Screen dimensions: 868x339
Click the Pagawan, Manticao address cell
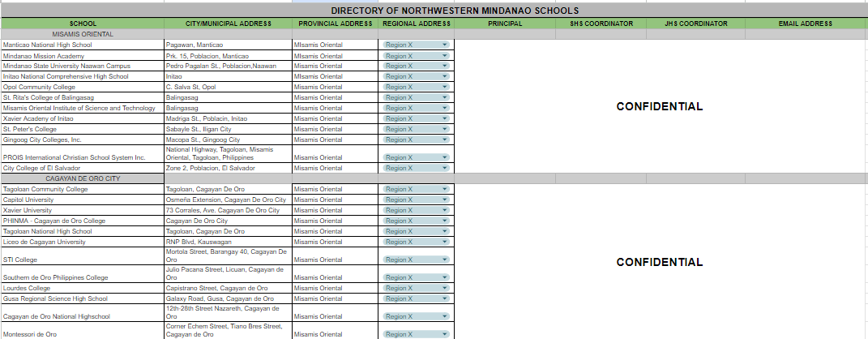pos(228,45)
